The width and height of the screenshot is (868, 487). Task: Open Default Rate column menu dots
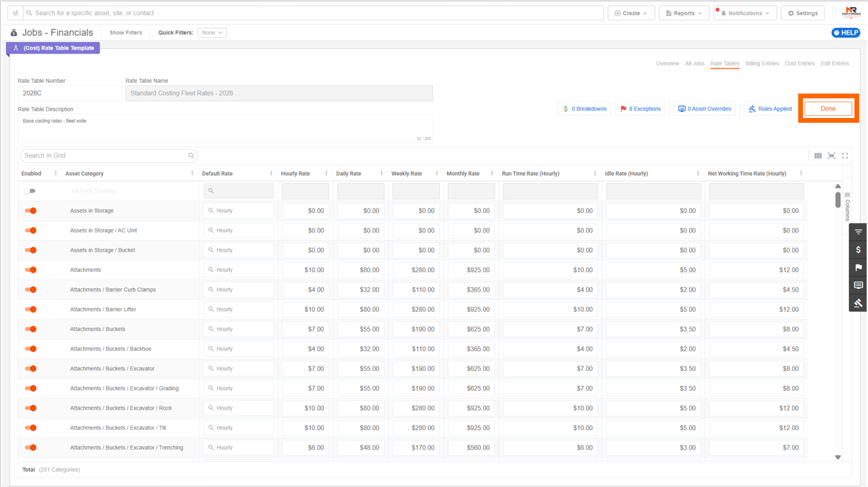(x=271, y=174)
